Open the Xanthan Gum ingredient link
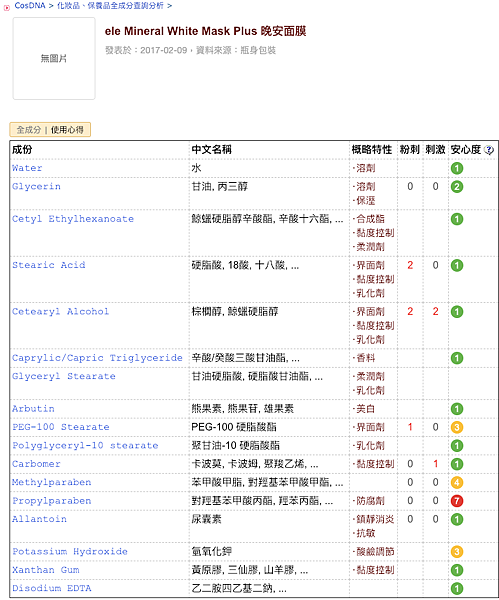The width and height of the screenshot is (499, 600). (46, 570)
